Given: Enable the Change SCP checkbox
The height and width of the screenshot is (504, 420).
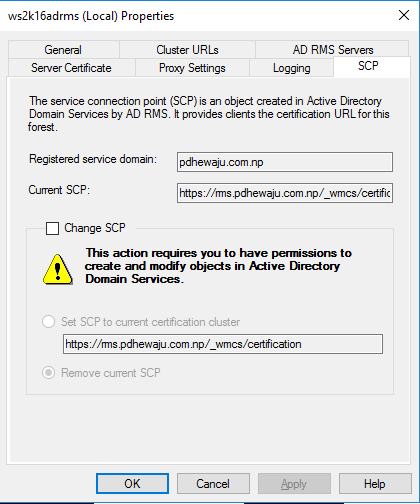Looking at the screenshot, I should (x=52, y=228).
